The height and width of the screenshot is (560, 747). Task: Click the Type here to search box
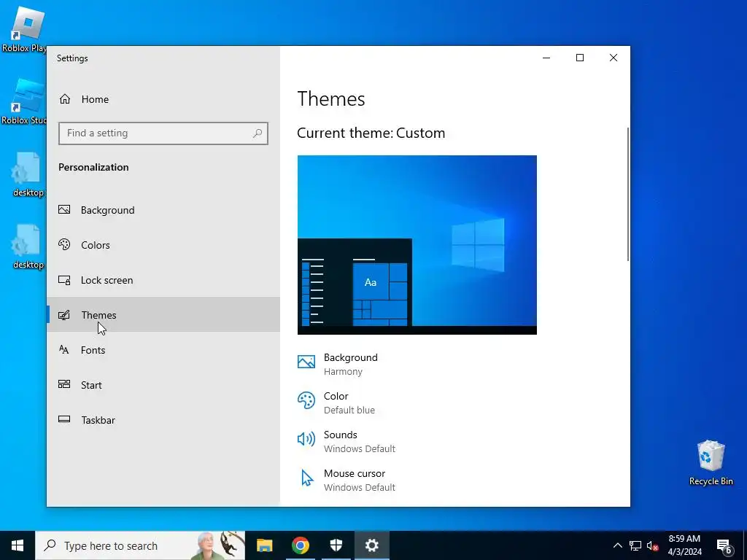click(140, 545)
